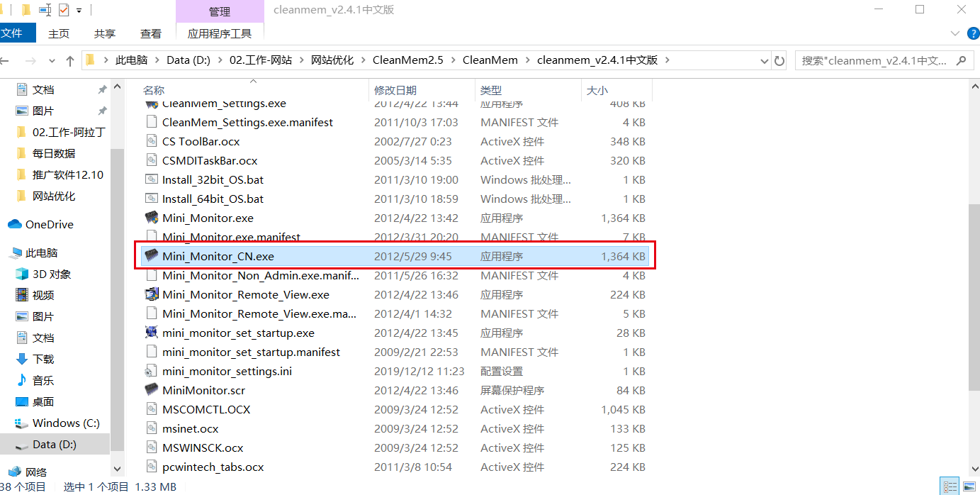
Task: Click the search magnifier in search box
Action: (961, 60)
